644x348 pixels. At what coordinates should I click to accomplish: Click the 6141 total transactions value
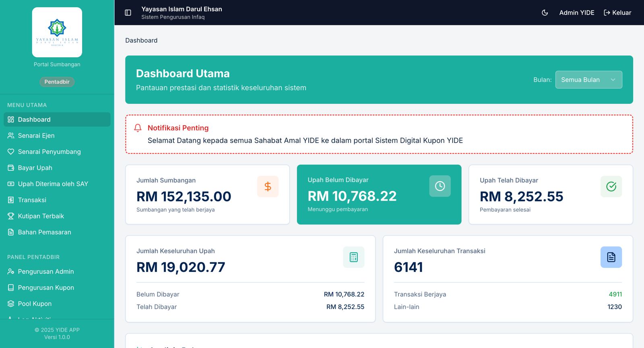[409, 267]
